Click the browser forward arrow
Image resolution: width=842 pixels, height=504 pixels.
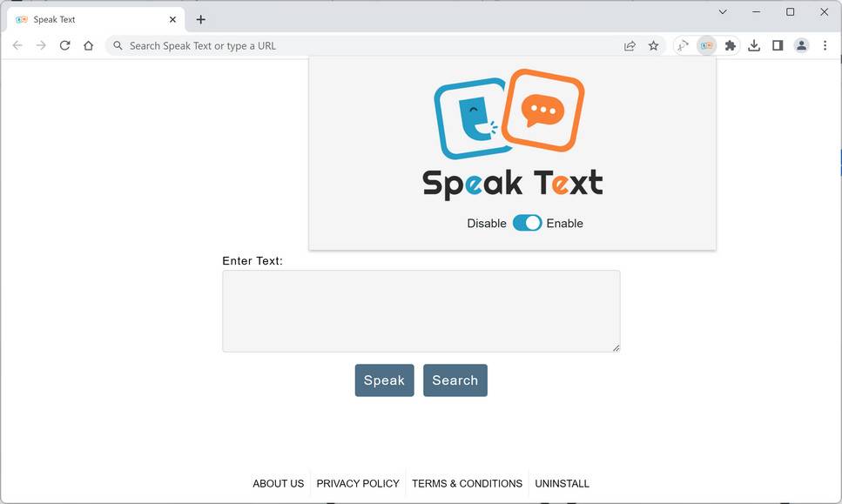click(x=41, y=45)
